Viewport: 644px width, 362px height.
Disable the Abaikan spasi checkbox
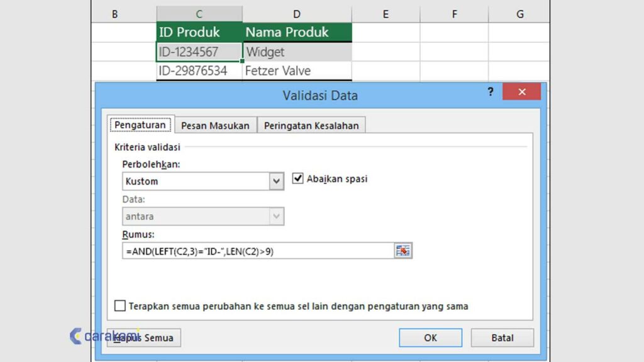(x=298, y=178)
